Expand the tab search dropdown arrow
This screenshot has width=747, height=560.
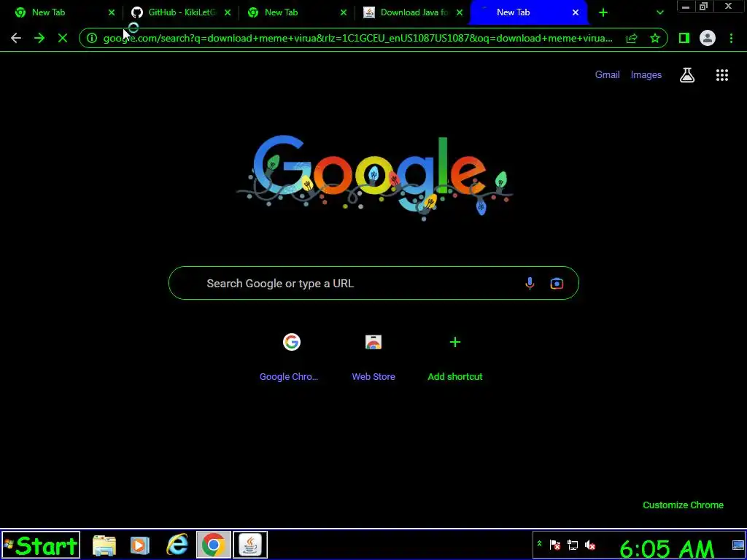point(659,12)
